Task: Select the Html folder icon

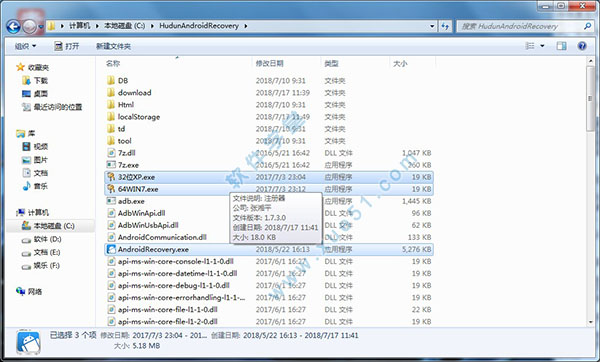Action: pyautogui.click(x=111, y=104)
